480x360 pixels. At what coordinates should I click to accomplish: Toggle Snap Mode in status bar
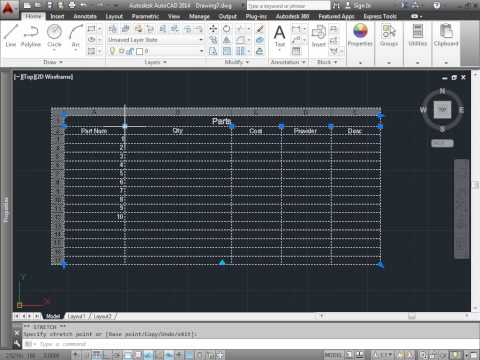coord(86,355)
